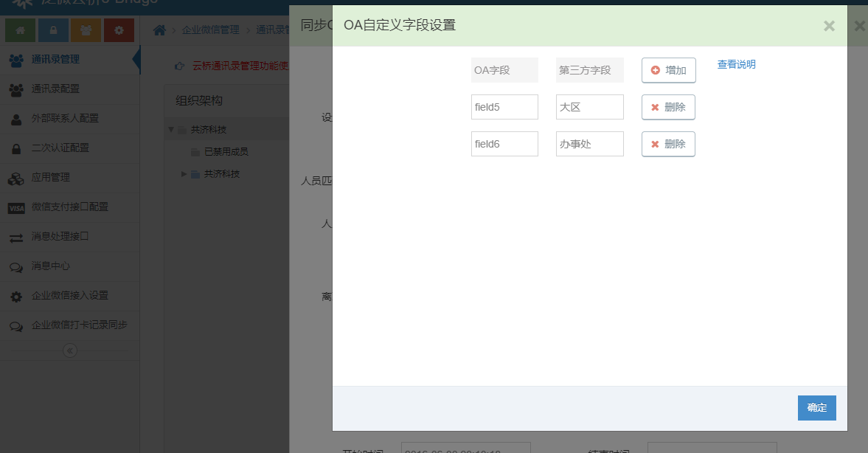Click the field5 OA field input
Image resolution: width=868 pixels, height=453 pixels.
[504, 107]
